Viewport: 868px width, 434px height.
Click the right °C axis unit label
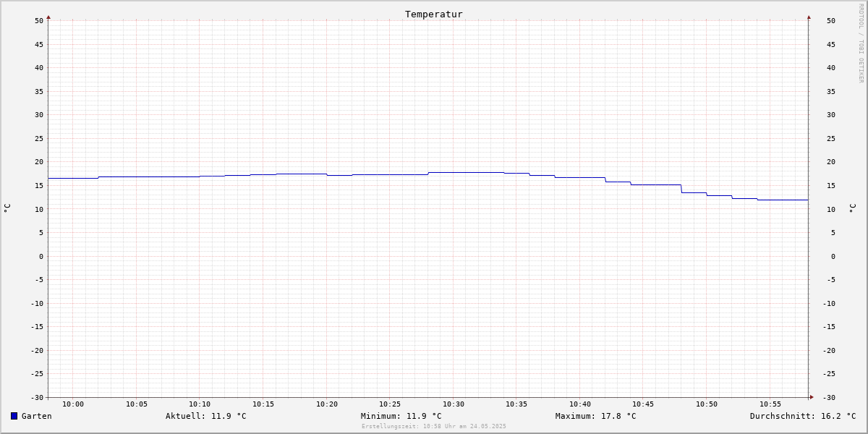coord(851,208)
